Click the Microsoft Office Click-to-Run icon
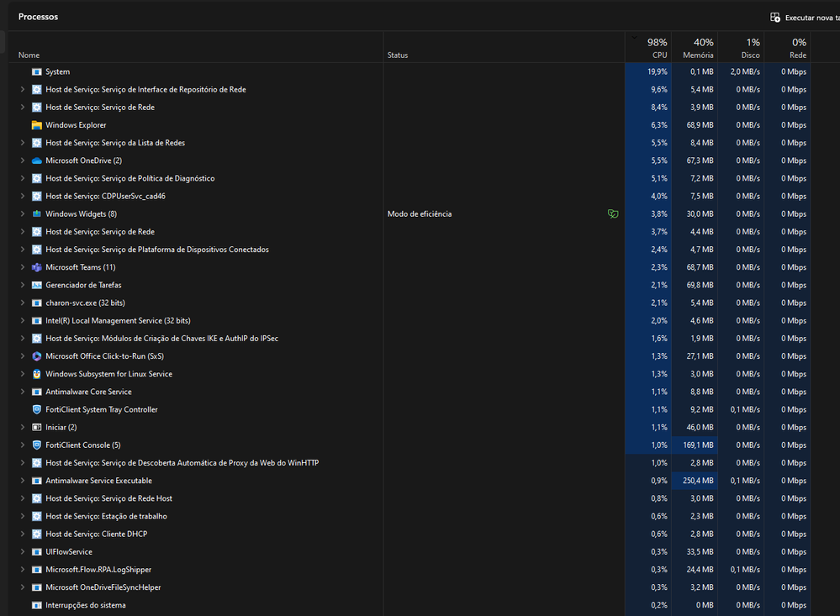 [36, 356]
